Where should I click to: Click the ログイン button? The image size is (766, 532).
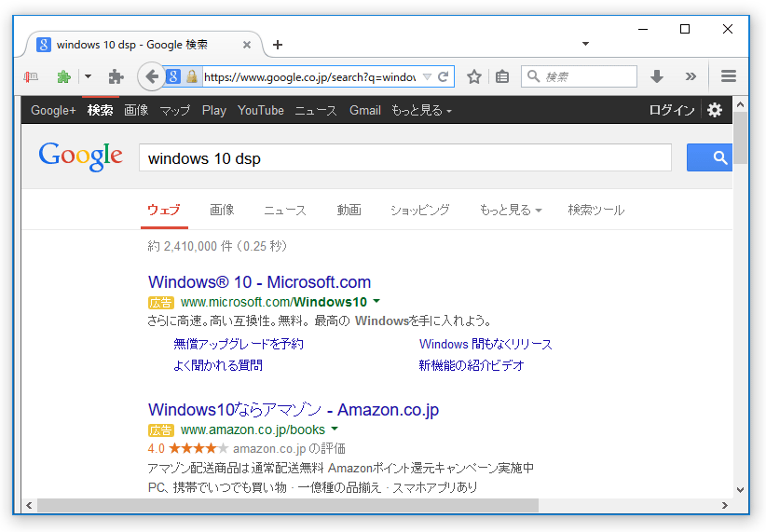[671, 110]
